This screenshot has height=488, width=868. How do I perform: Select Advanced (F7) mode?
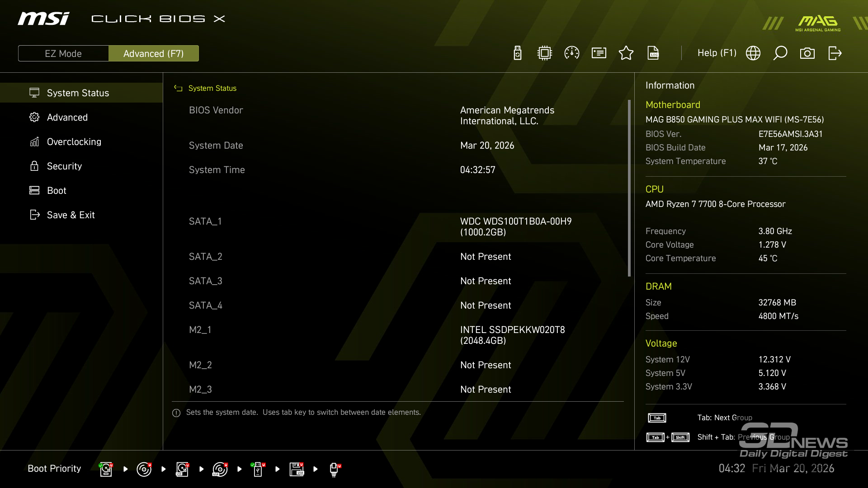click(154, 53)
